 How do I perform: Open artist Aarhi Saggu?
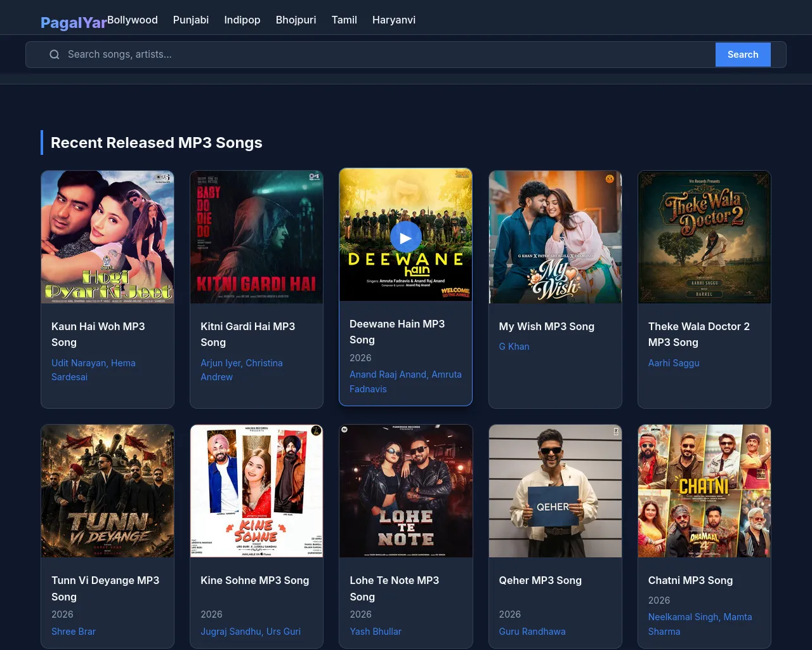(x=674, y=363)
